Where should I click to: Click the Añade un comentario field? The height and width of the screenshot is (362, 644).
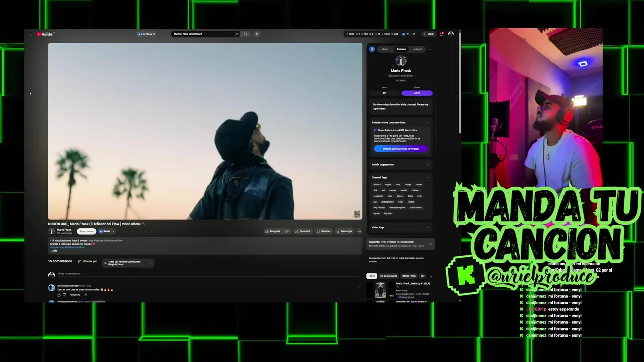coord(209,274)
